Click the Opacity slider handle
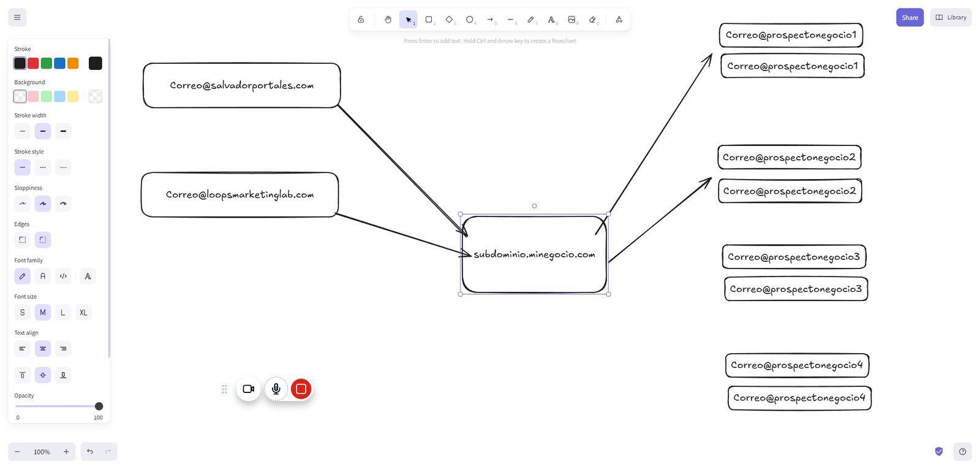The image size is (980, 469). [99, 406]
